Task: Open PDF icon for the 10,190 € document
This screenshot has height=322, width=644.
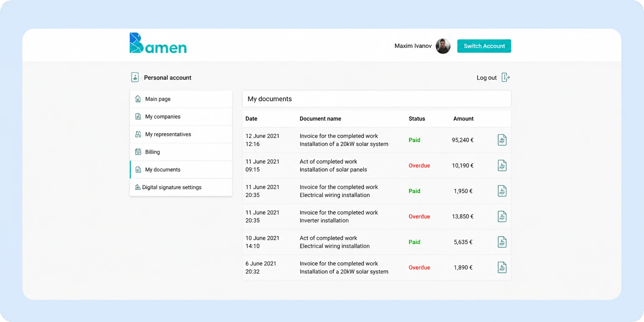Action: tap(502, 166)
